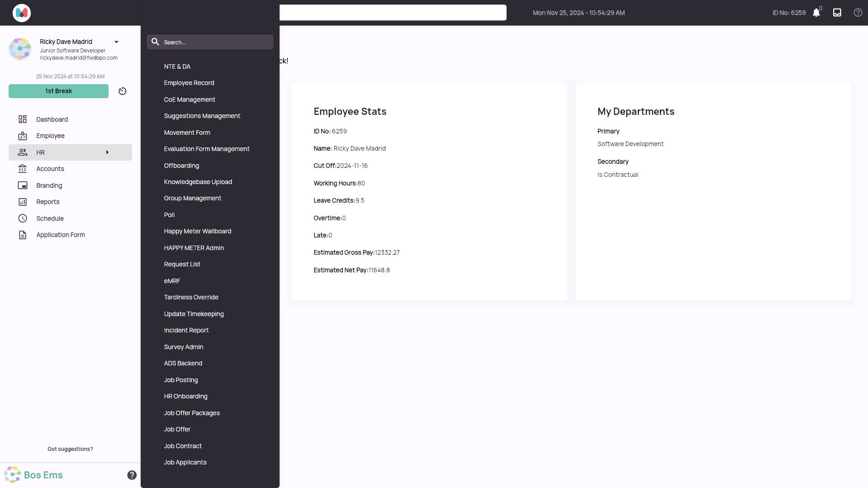Screen dimensions: 868x488
Task: Open Job Posting
Action: [181, 380]
